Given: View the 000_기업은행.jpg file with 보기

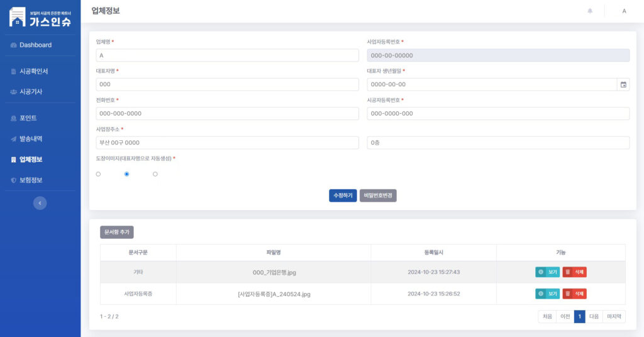Looking at the screenshot, I should (547, 272).
